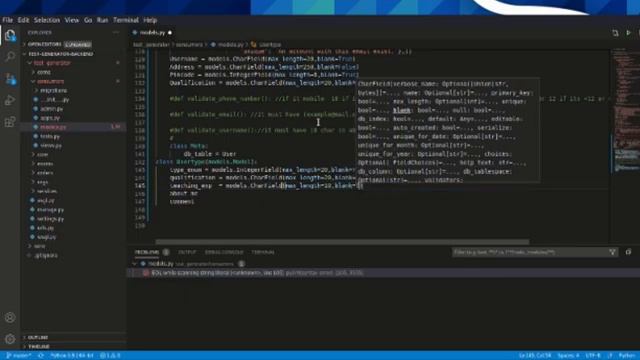Image resolution: width=640 pixels, height=360 pixels.
Task: Click the UTF-8 encoding in status bar
Action: (x=593, y=356)
